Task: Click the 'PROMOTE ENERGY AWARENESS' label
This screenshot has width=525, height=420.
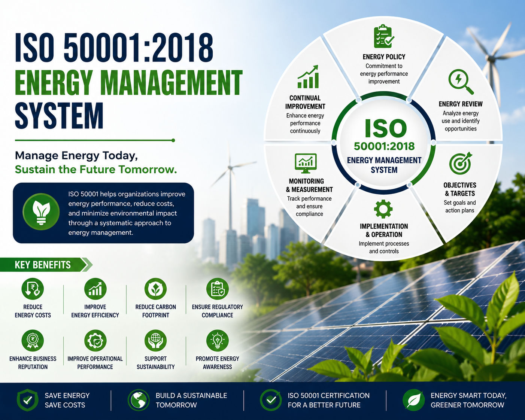Action: pyautogui.click(x=218, y=363)
